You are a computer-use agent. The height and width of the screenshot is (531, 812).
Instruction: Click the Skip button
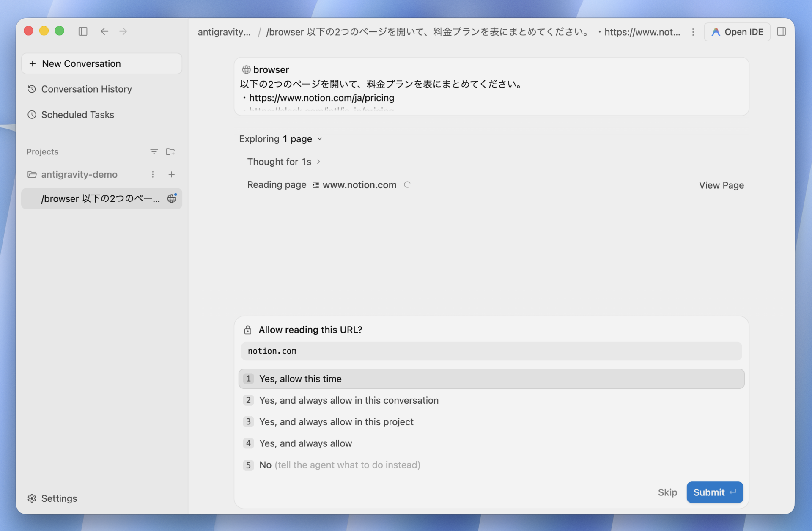[x=667, y=492]
